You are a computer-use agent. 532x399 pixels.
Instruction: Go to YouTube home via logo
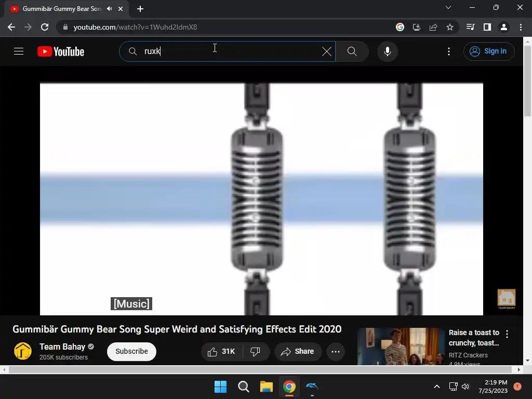(61, 51)
